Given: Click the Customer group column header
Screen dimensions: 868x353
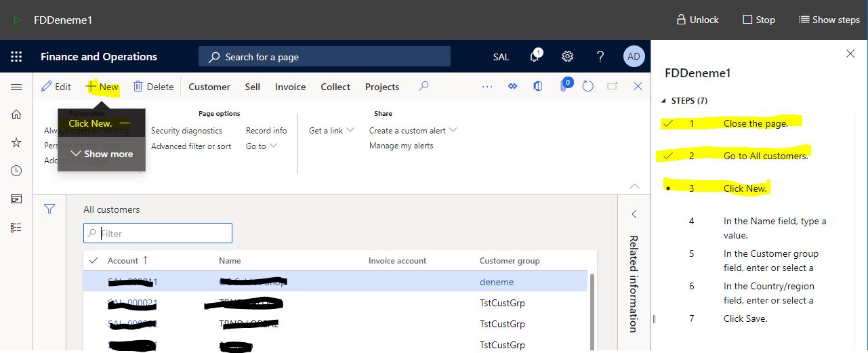Looking at the screenshot, I should (x=510, y=261).
